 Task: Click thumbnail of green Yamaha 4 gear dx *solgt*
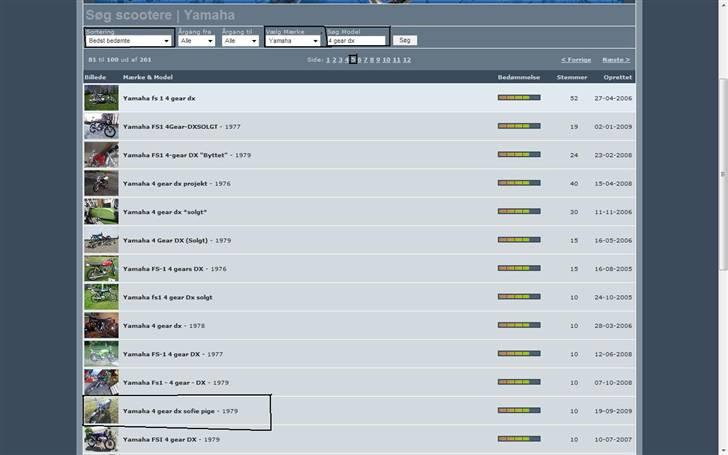click(101, 212)
